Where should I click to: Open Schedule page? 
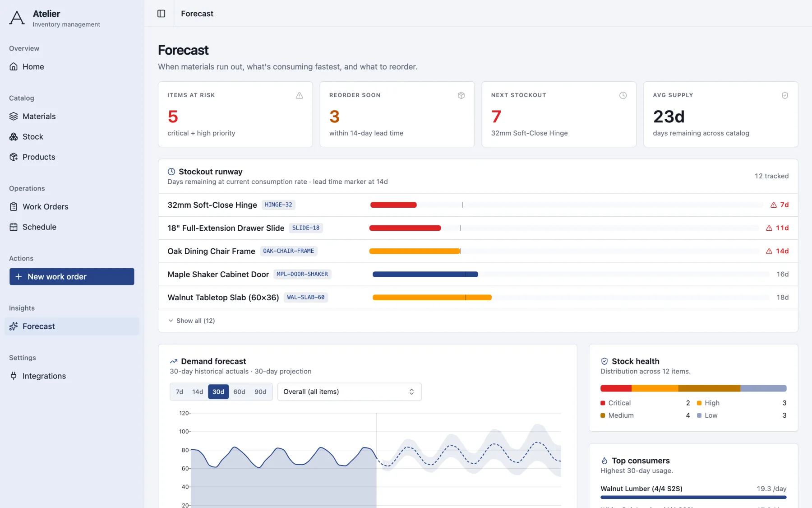pos(72,227)
